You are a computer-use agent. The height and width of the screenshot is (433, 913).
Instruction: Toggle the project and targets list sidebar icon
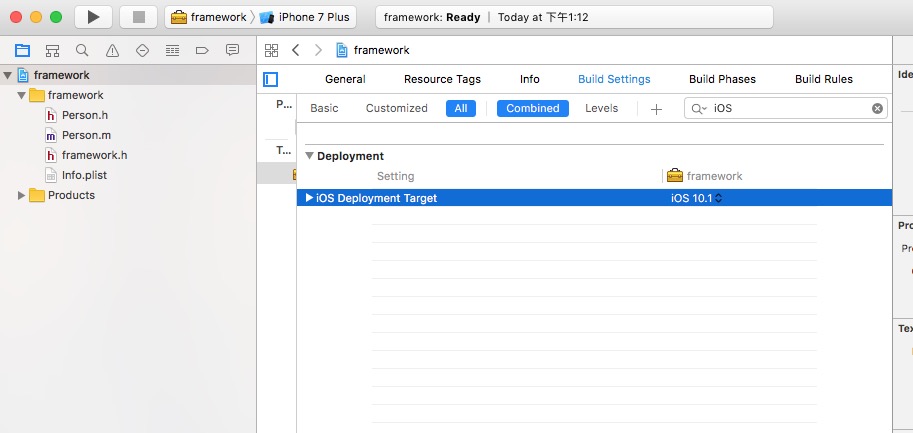[x=270, y=79]
